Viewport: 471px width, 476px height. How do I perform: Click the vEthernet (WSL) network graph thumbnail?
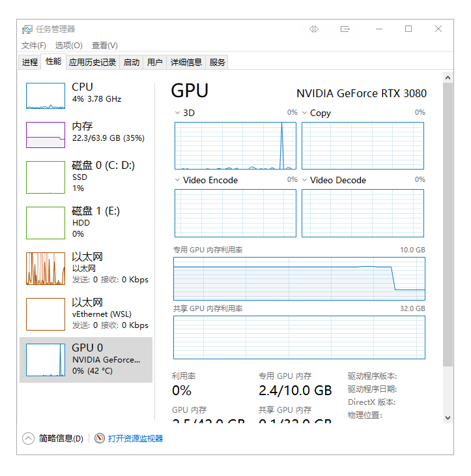46,314
